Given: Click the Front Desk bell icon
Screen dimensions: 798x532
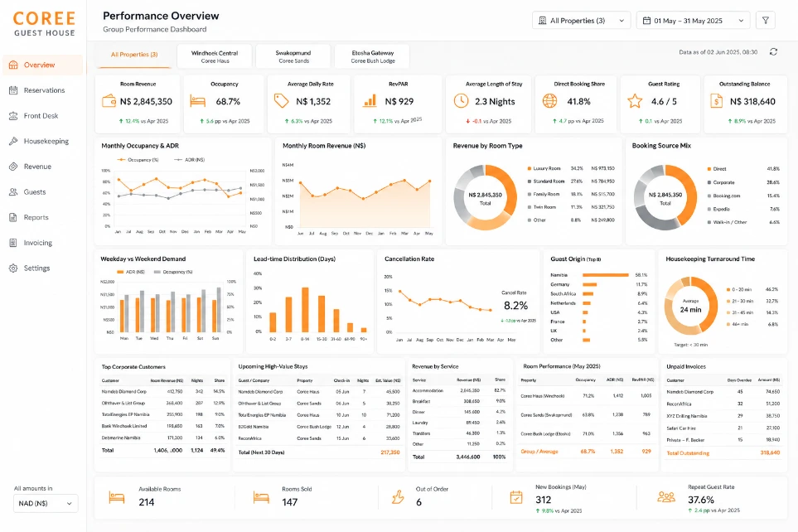Looking at the screenshot, I should pyautogui.click(x=13, y=116).
